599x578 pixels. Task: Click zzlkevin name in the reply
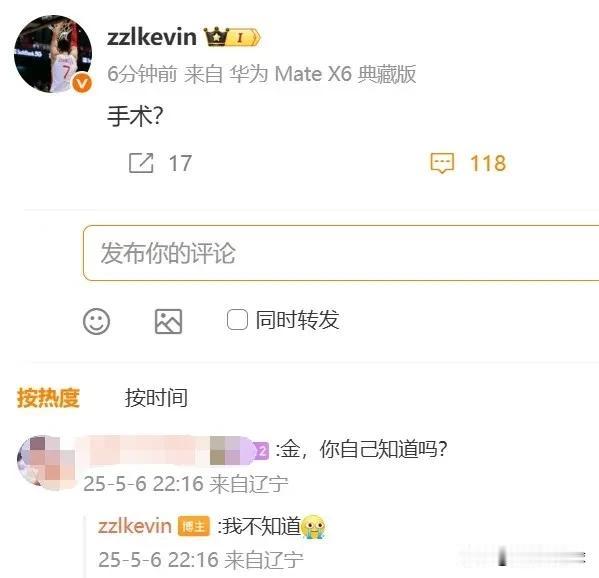134,526
